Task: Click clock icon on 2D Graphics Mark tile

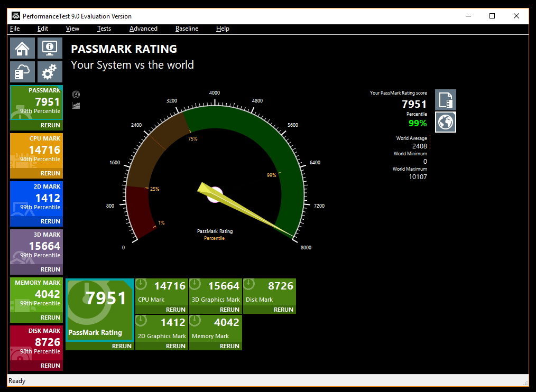Action: click(x=141, y=321)
